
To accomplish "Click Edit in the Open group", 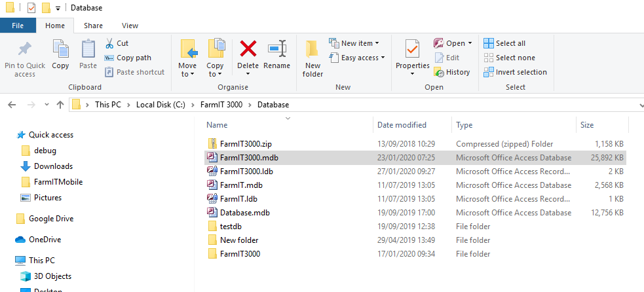I will pos(447,58).
